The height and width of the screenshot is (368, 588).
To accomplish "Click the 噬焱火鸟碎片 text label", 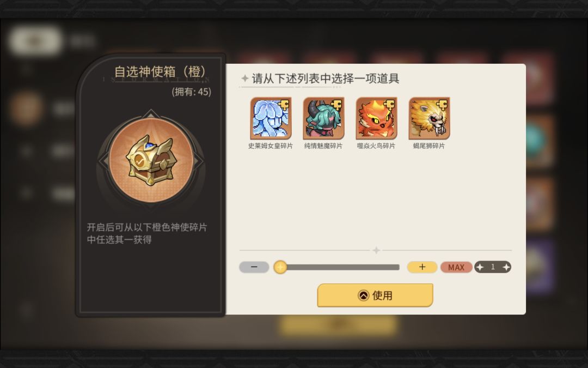I will point(376,146).
